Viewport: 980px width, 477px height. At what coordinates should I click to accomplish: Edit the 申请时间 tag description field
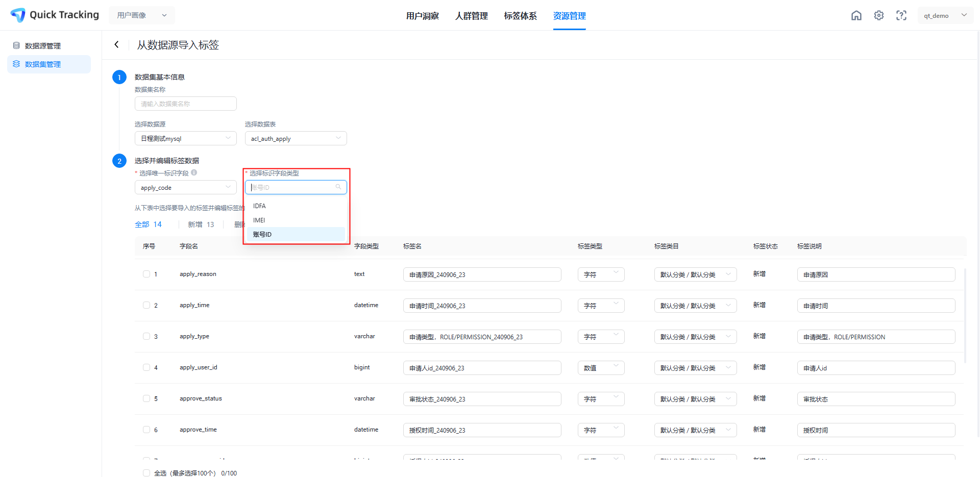click(876, 306)
